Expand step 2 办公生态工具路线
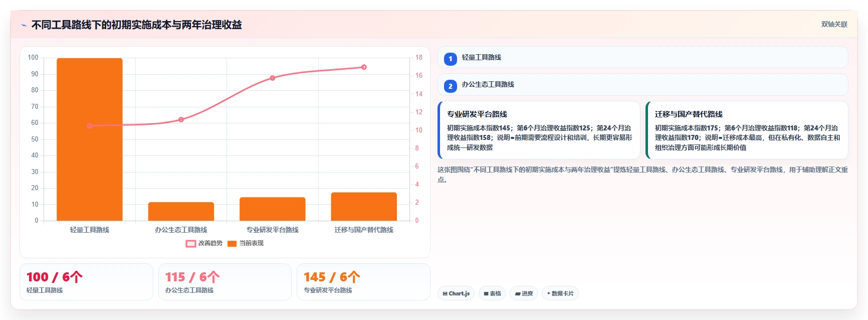This screenshot has height=320, width=868. pos(642,85)
